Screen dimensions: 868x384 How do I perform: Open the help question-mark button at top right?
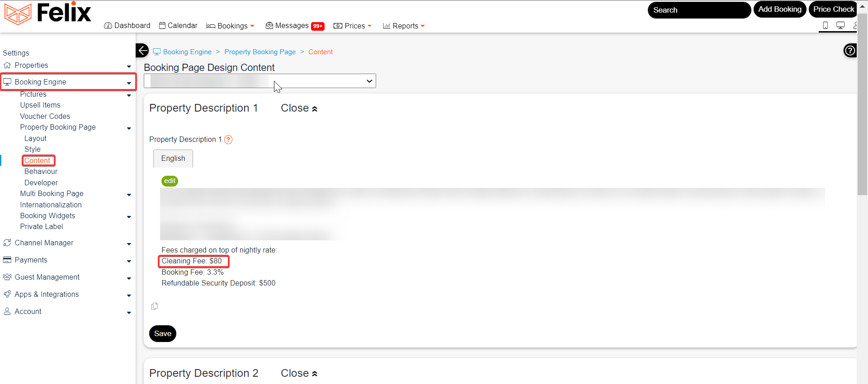850,51
